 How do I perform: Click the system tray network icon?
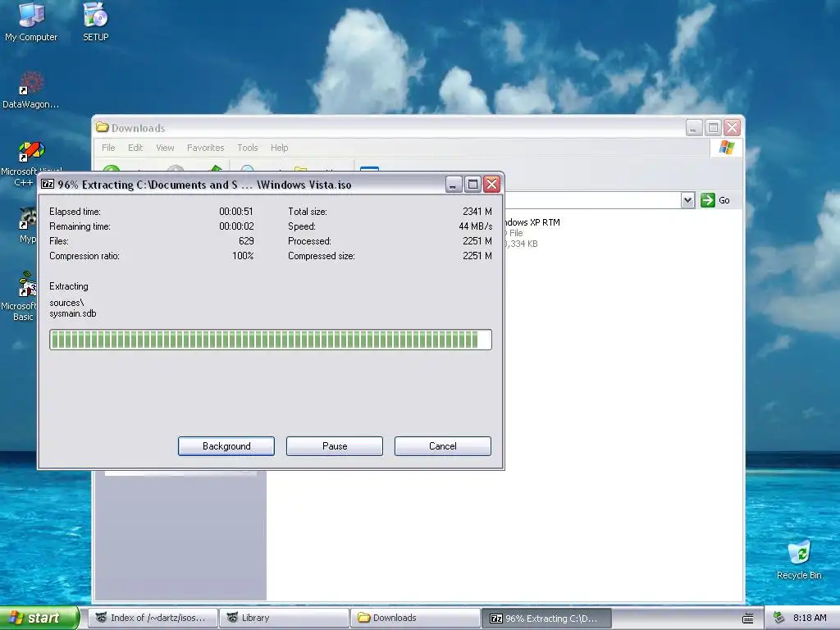pos(779,618)
